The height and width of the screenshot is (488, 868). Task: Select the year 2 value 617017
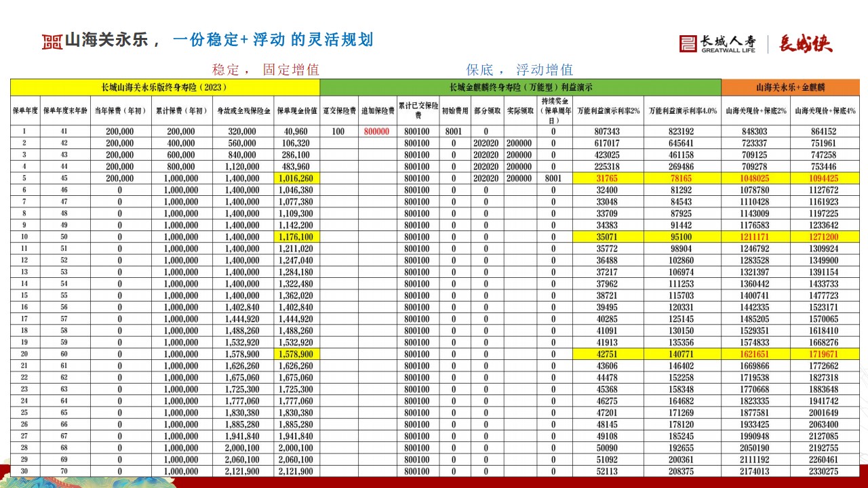608,143
